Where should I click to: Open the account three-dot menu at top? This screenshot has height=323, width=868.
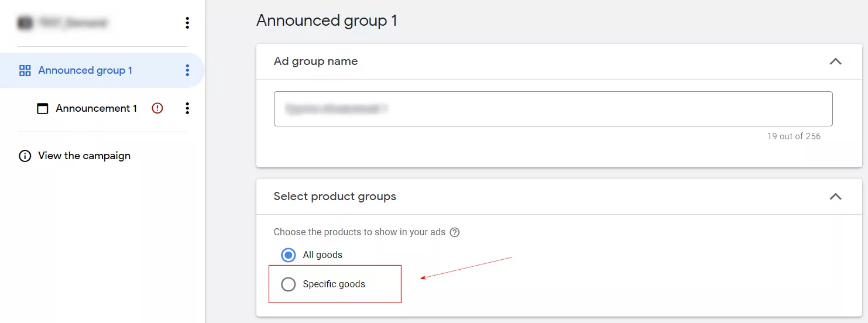187,23
